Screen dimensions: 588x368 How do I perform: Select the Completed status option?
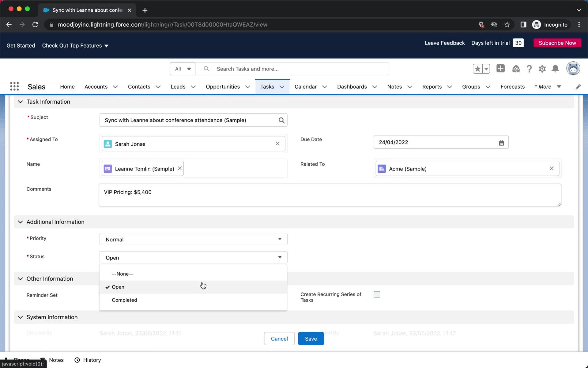coord(193,300)
